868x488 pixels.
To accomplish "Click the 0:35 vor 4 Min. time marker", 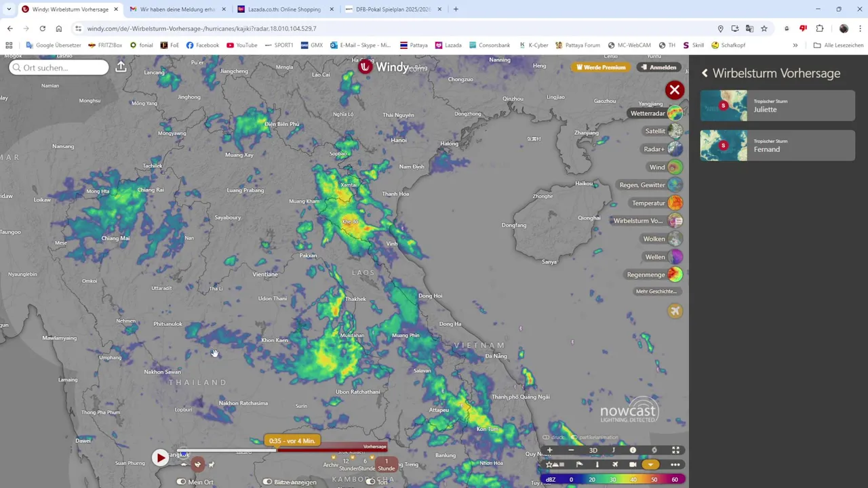I will coord(292,441).
